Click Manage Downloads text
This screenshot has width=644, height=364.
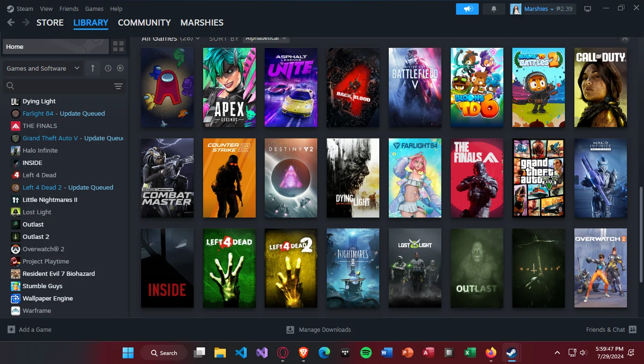325,329
